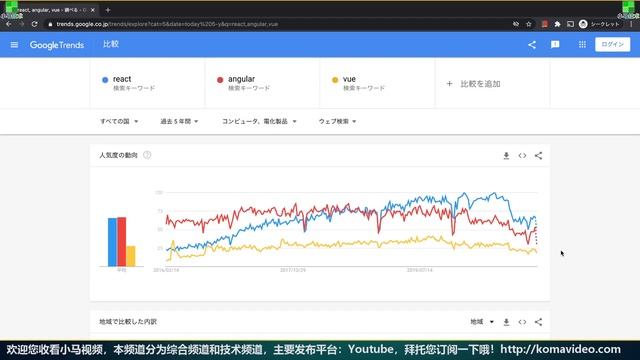Open the 過去 5 年間 time range dropdown
This screenshot has width=640, height=360.
pyautogui.click(x=179, y=121)
